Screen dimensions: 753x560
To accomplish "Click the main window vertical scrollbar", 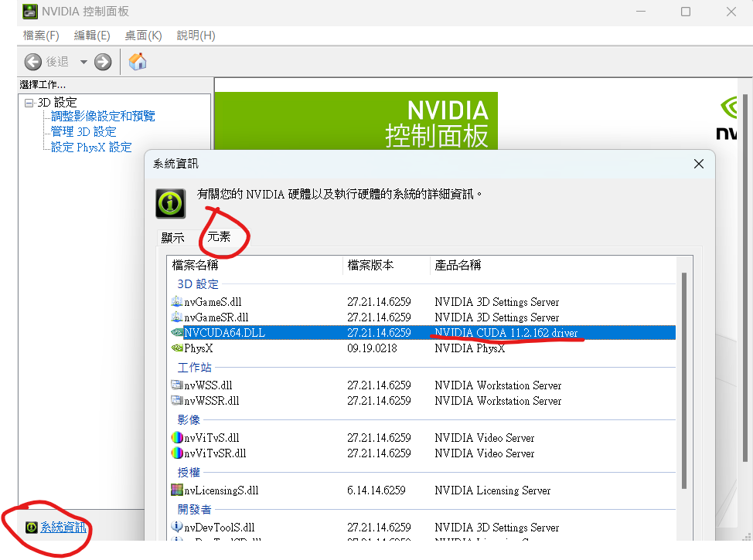I will pyautogui.click(x=745, y=278).
